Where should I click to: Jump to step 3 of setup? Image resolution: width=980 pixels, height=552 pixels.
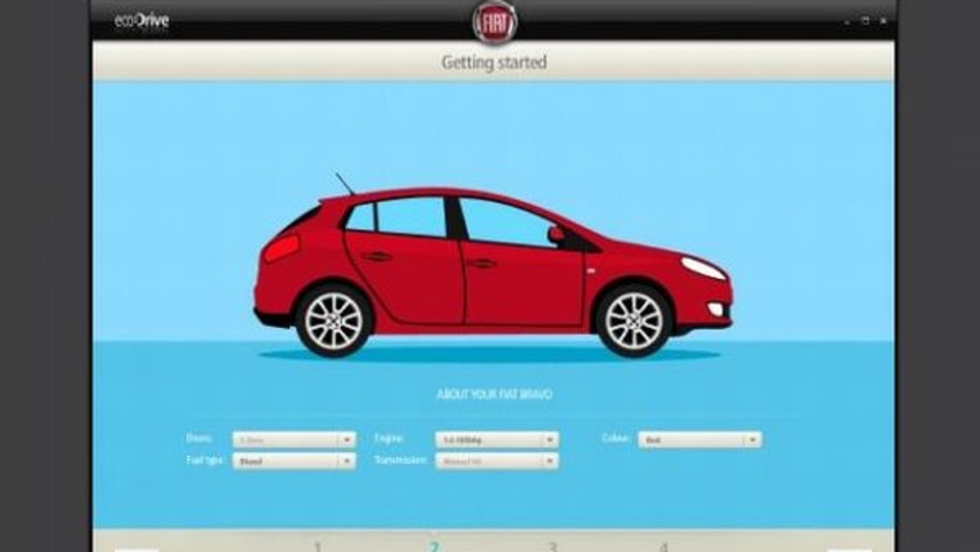click(553, 546)
